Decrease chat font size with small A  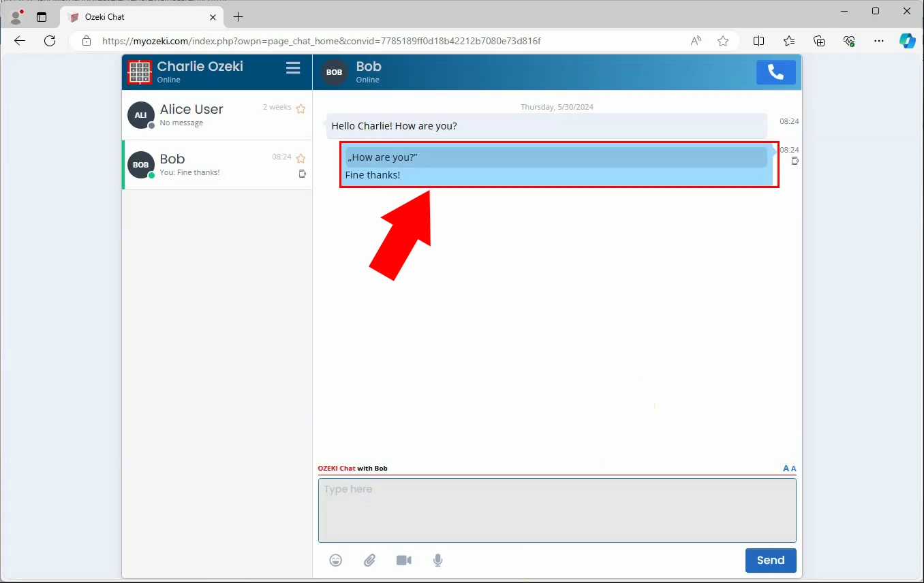tap(794, 469)
